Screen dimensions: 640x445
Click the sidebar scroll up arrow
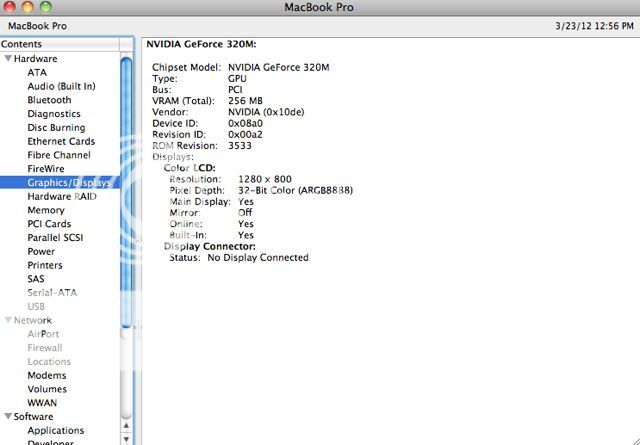pyautogui.click(x=127, y=426)
